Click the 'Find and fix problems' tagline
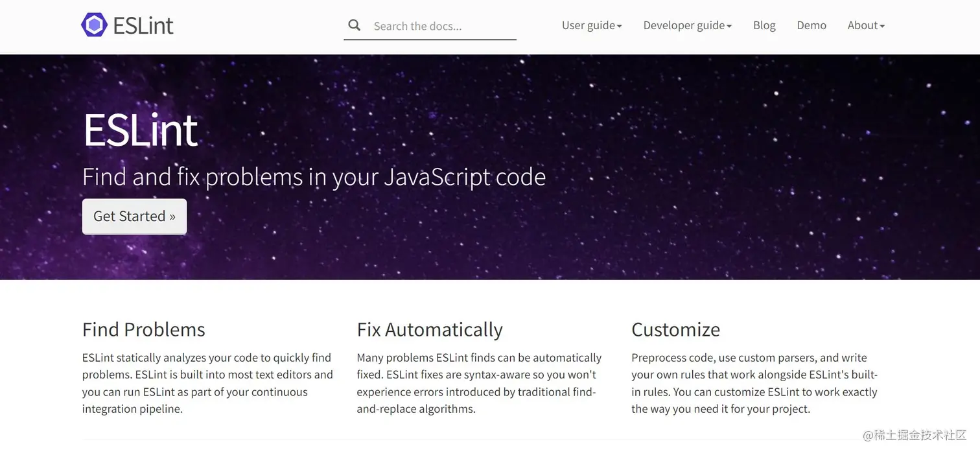Screen dimensions: 980x455 [314, 177]
